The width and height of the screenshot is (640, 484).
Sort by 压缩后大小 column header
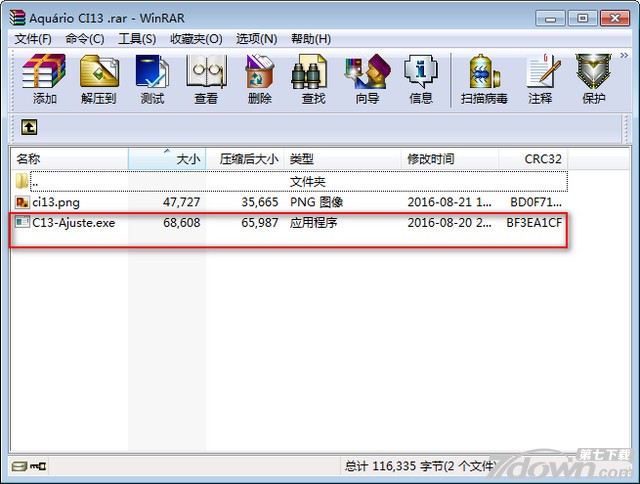click(x=245, y=159)
